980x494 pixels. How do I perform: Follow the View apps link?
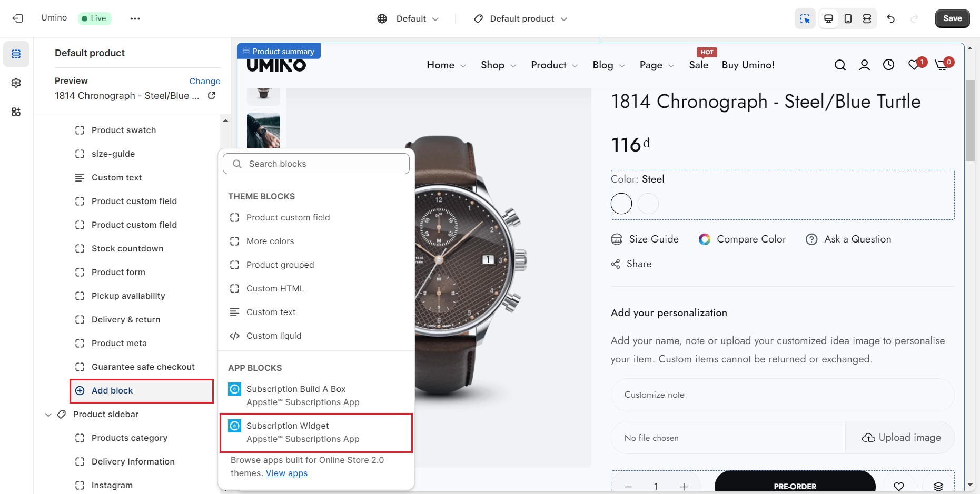click(x=286, y=473)
